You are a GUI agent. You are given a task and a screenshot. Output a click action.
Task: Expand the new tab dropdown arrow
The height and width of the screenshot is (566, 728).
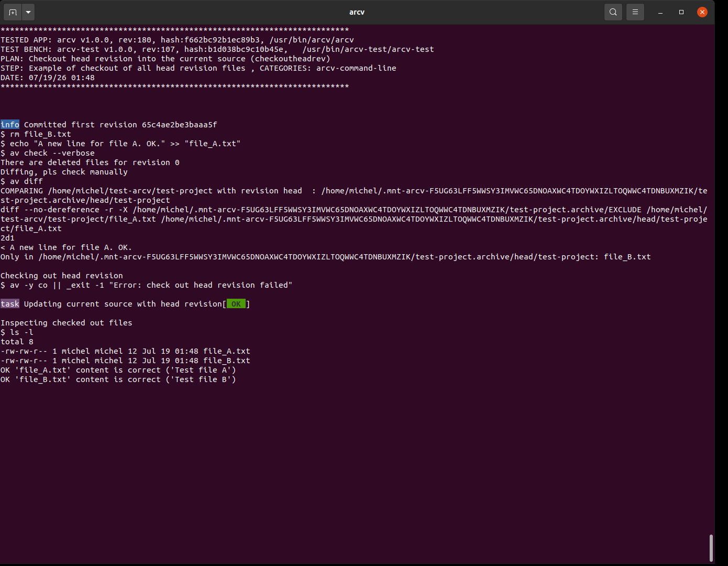[28, 12]
